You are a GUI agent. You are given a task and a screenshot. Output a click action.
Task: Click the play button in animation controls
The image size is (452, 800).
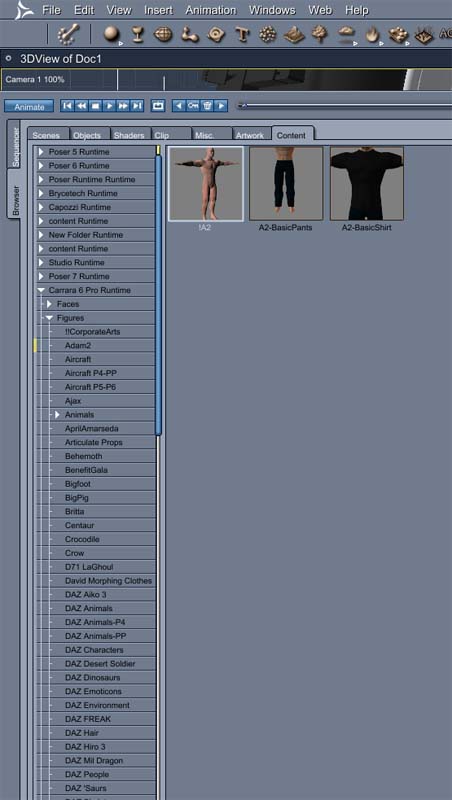[x=109, y=106]
